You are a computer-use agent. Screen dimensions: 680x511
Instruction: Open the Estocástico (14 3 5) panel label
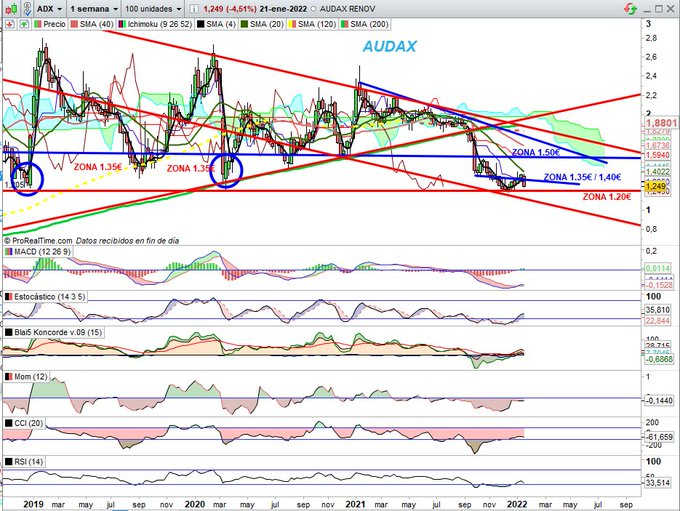point(45,297)
